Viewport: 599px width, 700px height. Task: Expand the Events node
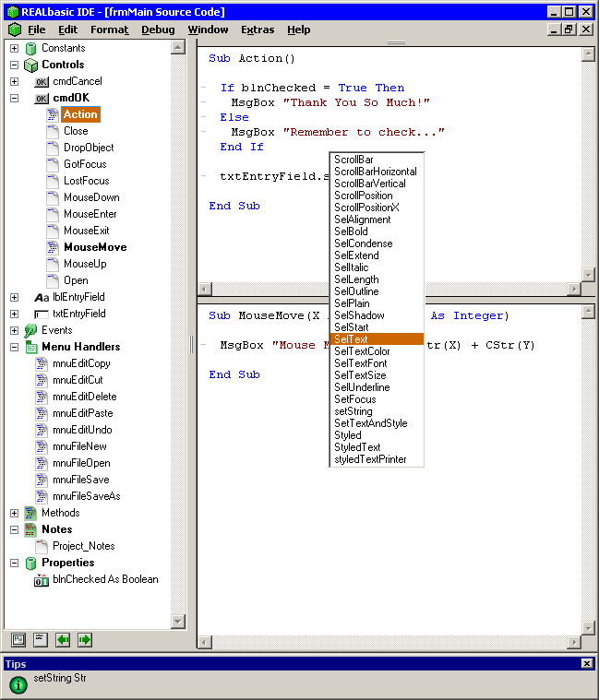14,331
